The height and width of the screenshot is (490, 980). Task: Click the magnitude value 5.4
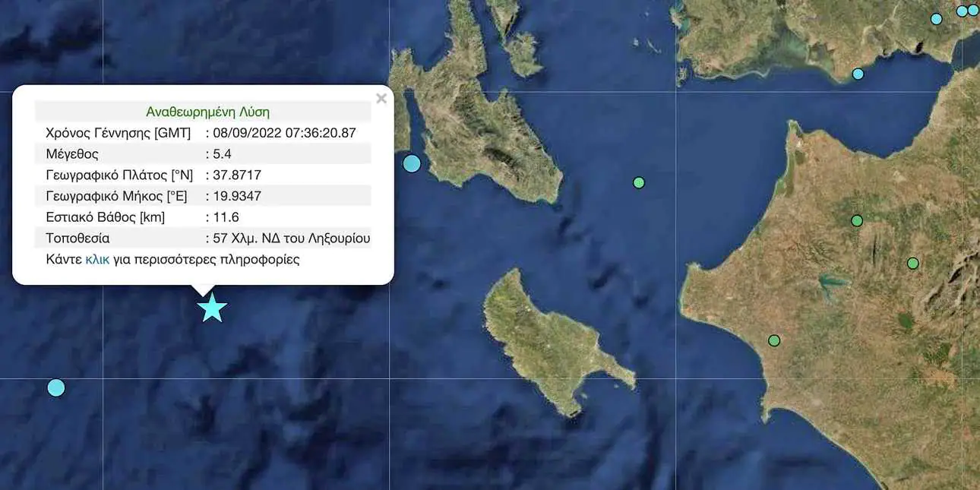click(x=222, y=154)
